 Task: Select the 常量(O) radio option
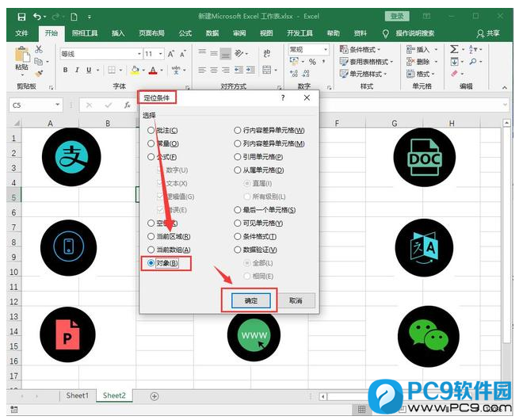click(x=163, y=143)
